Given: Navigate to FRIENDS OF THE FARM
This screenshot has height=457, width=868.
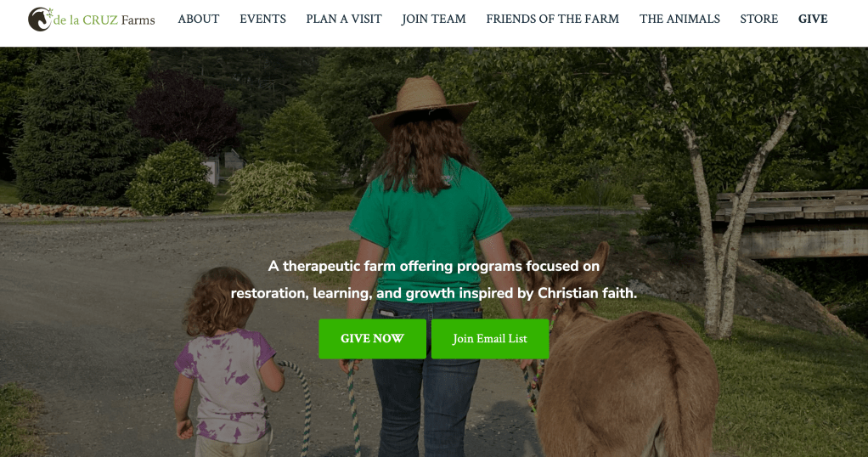Looking at the screenshot, I should click(x=552, y=19).
